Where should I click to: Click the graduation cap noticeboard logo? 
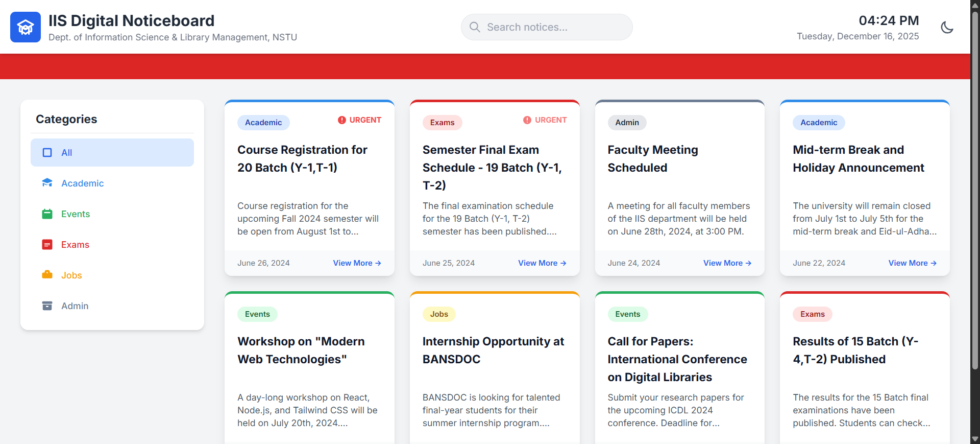pos(26,27)
